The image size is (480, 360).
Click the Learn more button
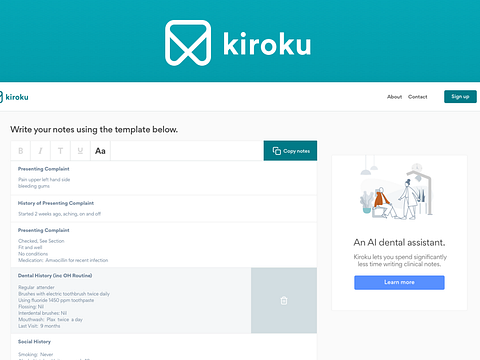pos(399,282)
